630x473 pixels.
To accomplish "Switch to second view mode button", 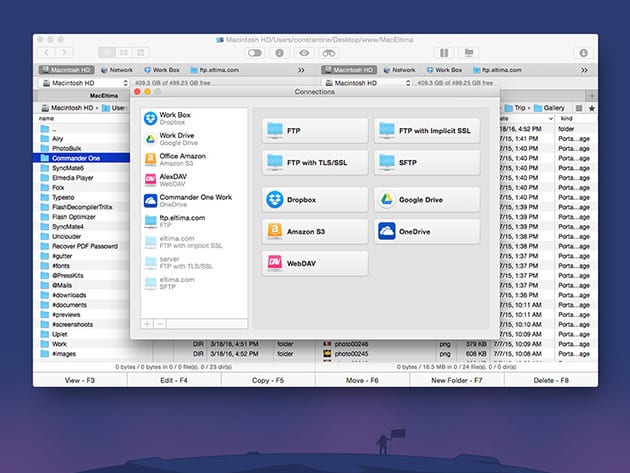I will click(x=124, y=52).
